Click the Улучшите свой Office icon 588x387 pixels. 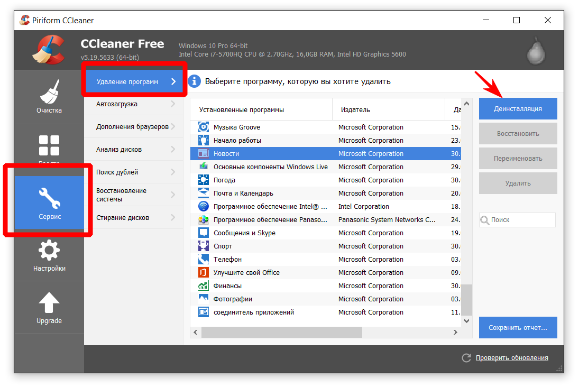click(x=204, y=273)
